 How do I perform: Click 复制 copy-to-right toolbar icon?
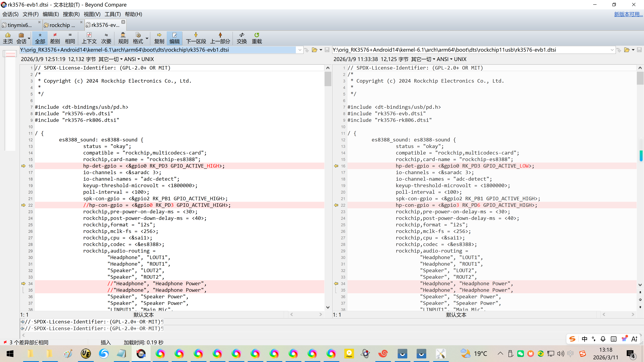click(159, 38)
